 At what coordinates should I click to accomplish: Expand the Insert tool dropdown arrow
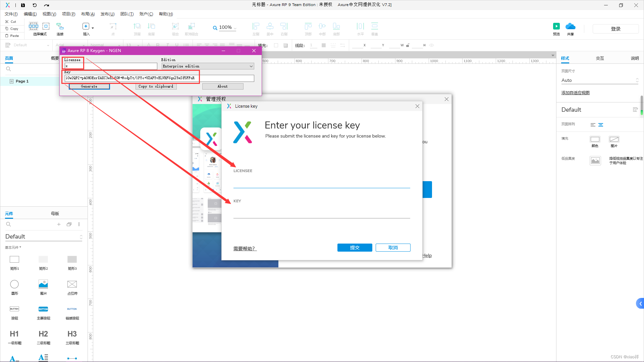93,28
